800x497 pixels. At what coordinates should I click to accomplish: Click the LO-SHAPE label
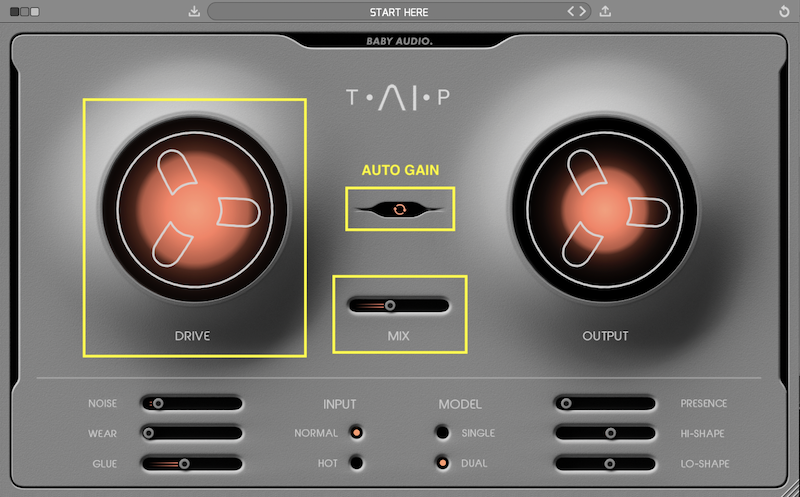pos(705,464)
